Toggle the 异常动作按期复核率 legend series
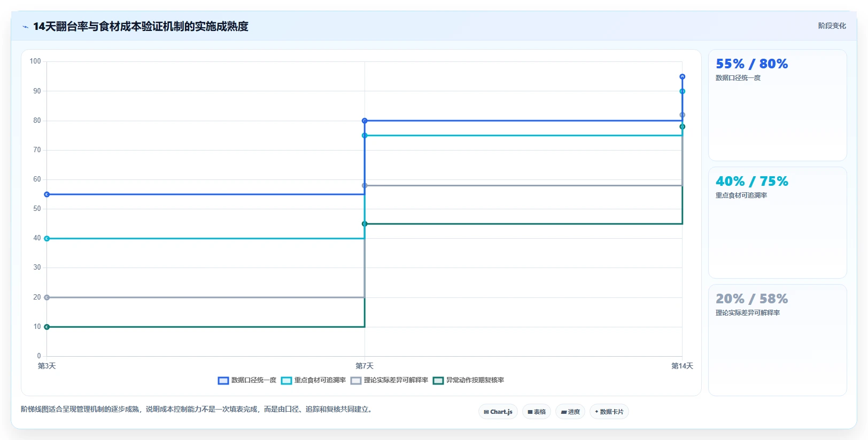The image size is (868, 440). (468, 380)
